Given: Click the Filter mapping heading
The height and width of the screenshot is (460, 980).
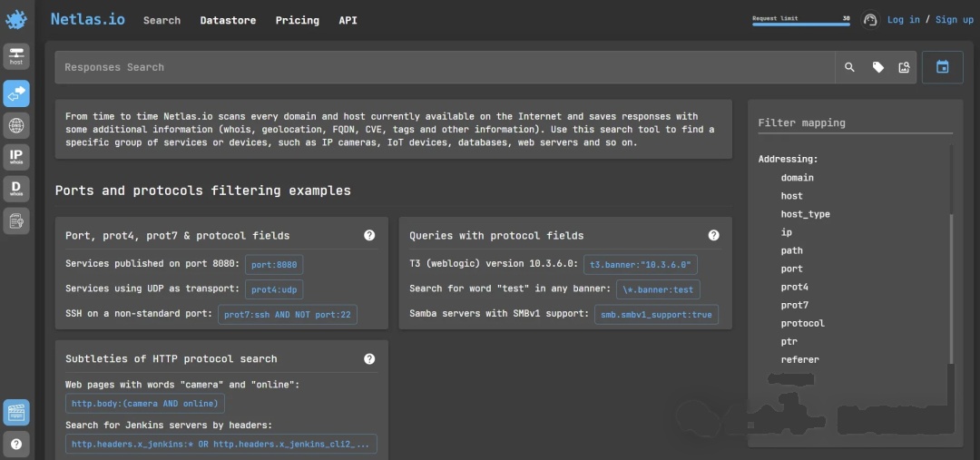Looking at the screenshot, I should click(x=802, y=122).
